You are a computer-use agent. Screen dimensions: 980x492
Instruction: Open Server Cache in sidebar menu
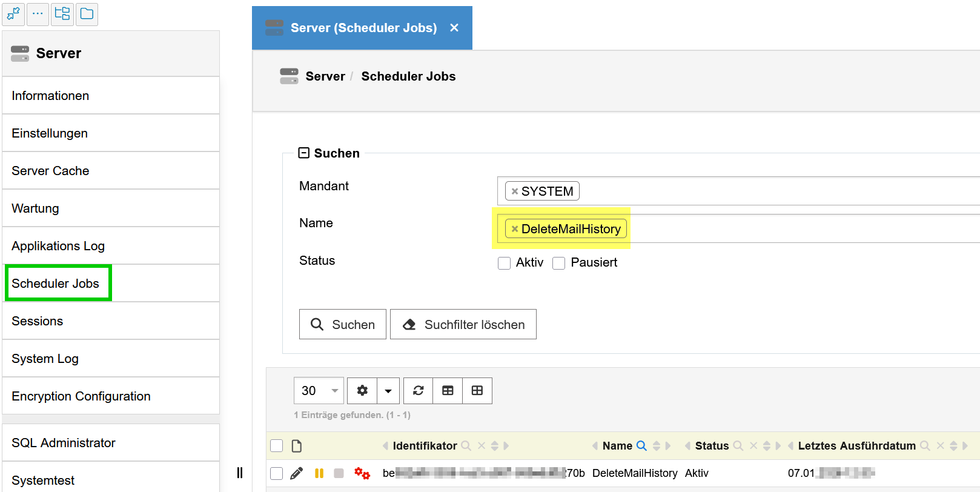[50, 171]
